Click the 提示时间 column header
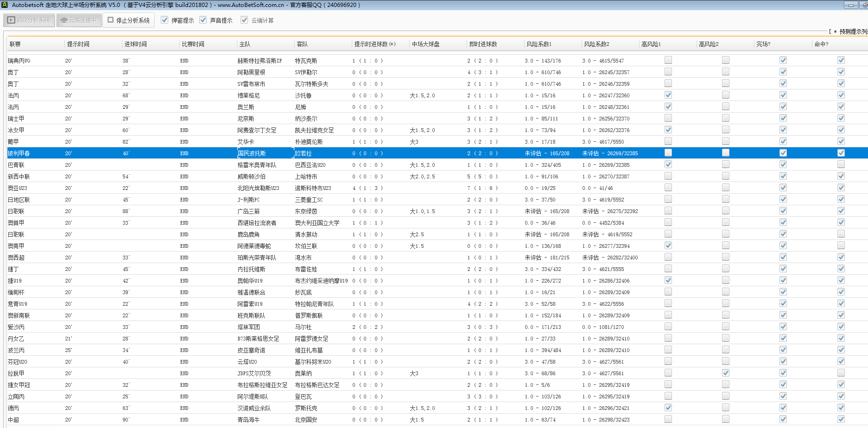 click(x=78, y=44)
